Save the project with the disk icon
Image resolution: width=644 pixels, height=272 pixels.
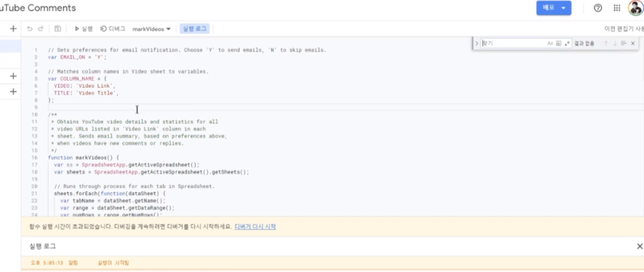point(58,29)
